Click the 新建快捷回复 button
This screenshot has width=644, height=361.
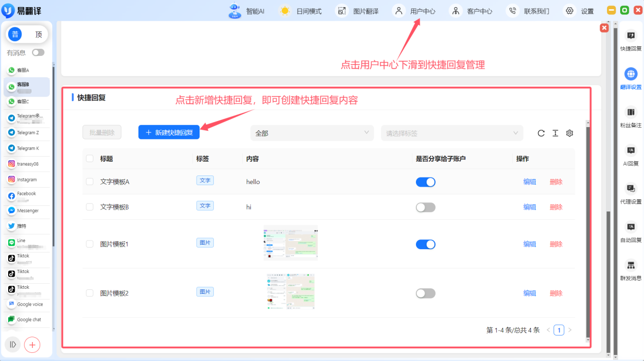coord(169,132)
